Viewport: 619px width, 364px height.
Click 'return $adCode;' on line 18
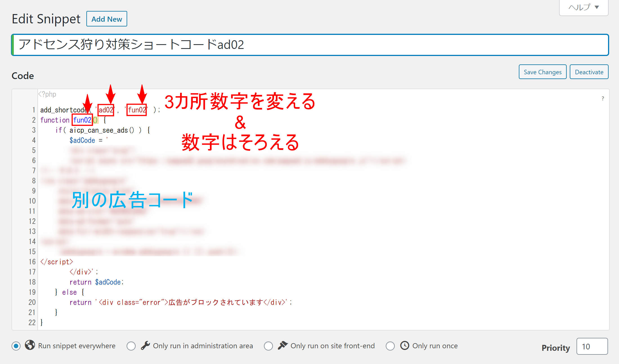point(97,282)
